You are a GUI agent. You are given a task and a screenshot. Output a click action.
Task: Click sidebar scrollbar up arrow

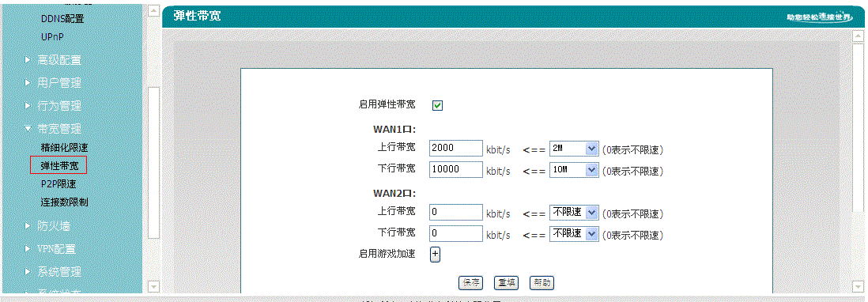[x=153, y=10]
